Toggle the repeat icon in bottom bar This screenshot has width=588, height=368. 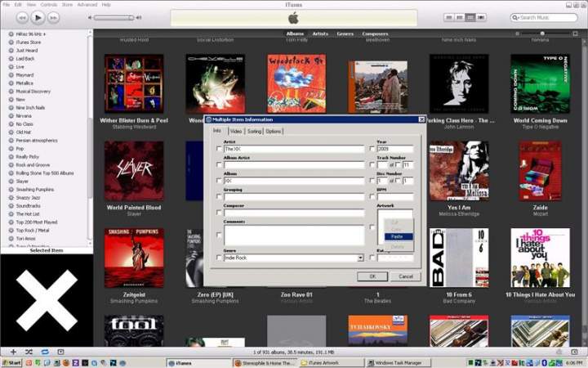pos(45,352)
